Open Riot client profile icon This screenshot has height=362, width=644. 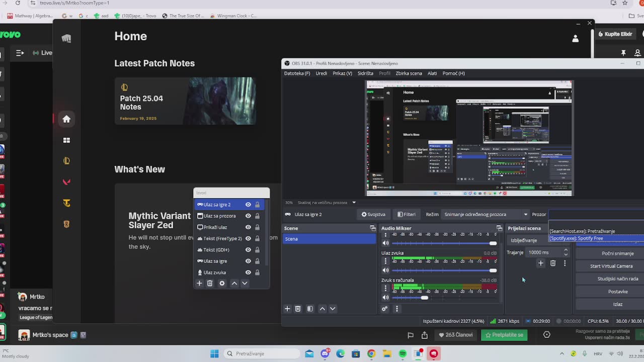pyautogui.click(x=576, y=39)
